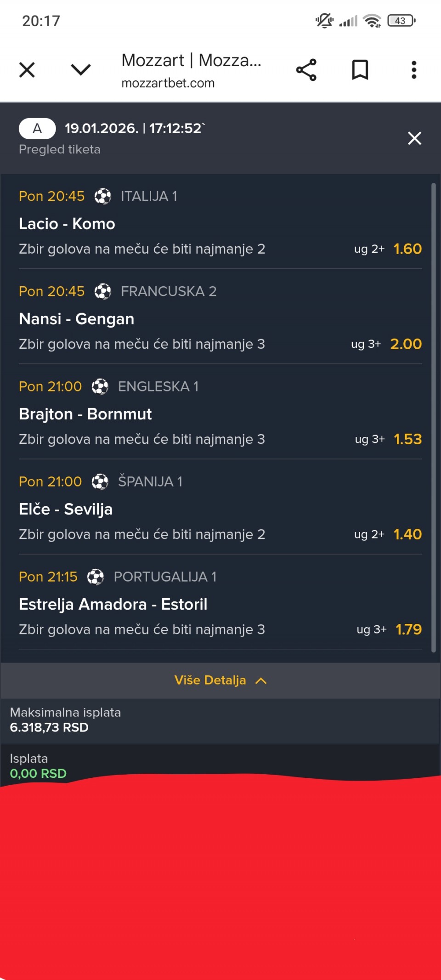Screen dimensions: 441x980
Task: Tap the soccer icon beside PORTUGALIJA 1
Action: pos(96,577)
